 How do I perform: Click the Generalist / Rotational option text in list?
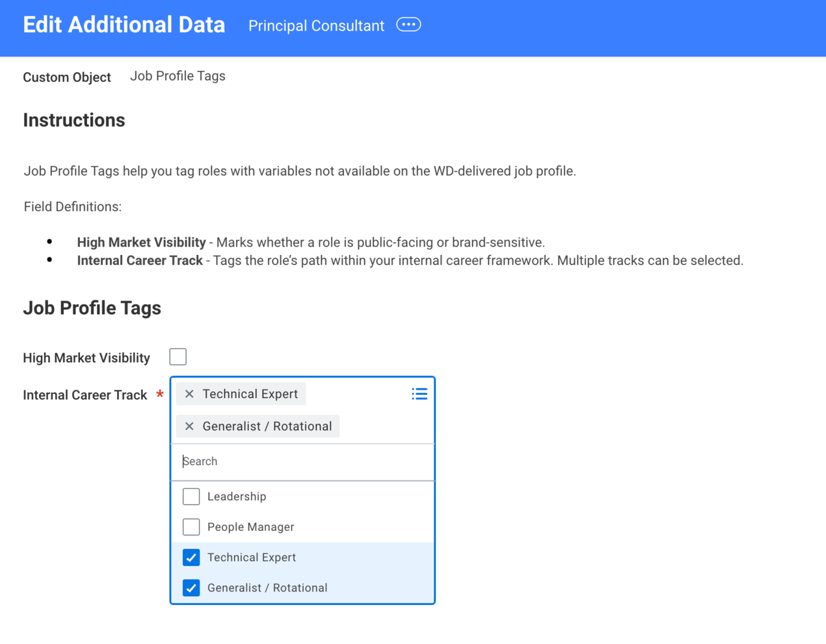point(267,588)
